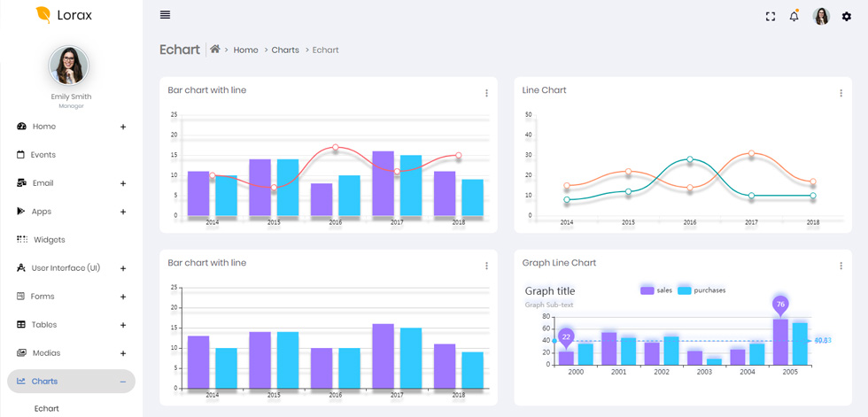This screenshot has height=417, width=868.
Task: Click Lorax brand name
Action: [74, 15]
